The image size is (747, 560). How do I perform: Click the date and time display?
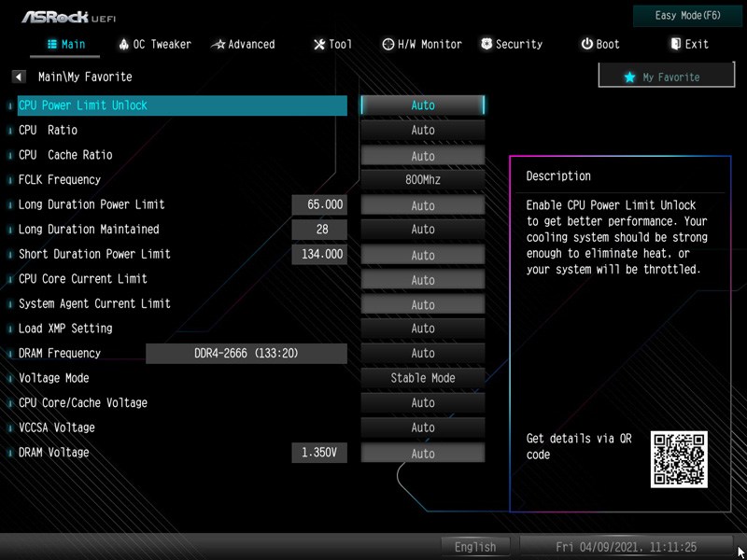(626, 547)
